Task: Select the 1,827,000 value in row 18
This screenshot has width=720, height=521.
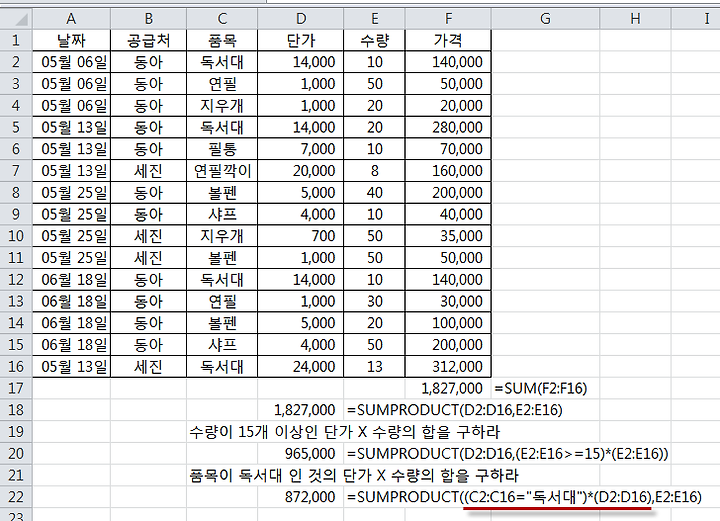Action: click(x=301, y=410)
